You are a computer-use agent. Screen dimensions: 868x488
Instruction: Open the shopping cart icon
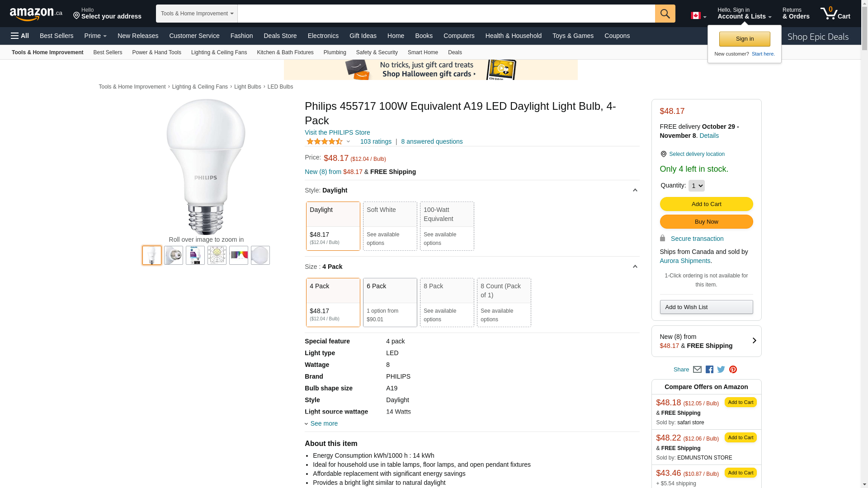pyautogui.click(x=835, y=14)
